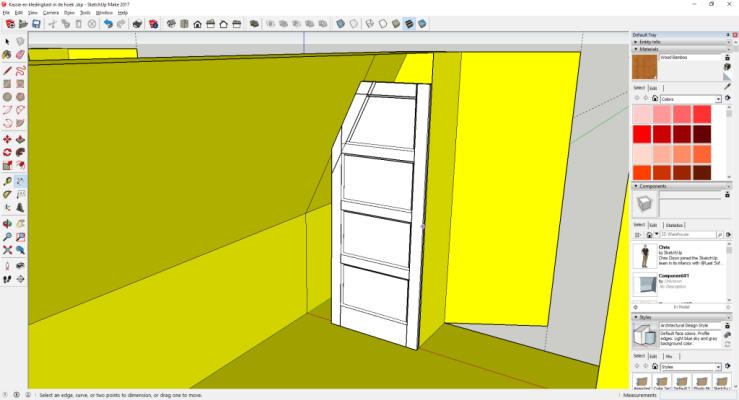The width and height of the screenshot is (739, 400).
Task: Enable Hidden Line face style
Action: [x=383, y=24]
